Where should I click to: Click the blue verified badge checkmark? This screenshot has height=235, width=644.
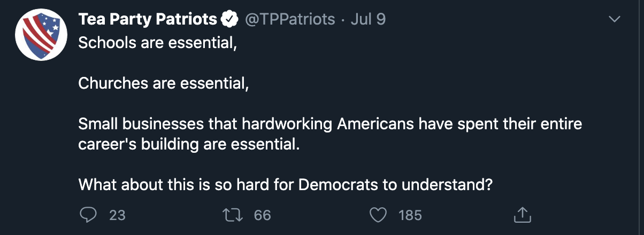(x=230, y=20)
